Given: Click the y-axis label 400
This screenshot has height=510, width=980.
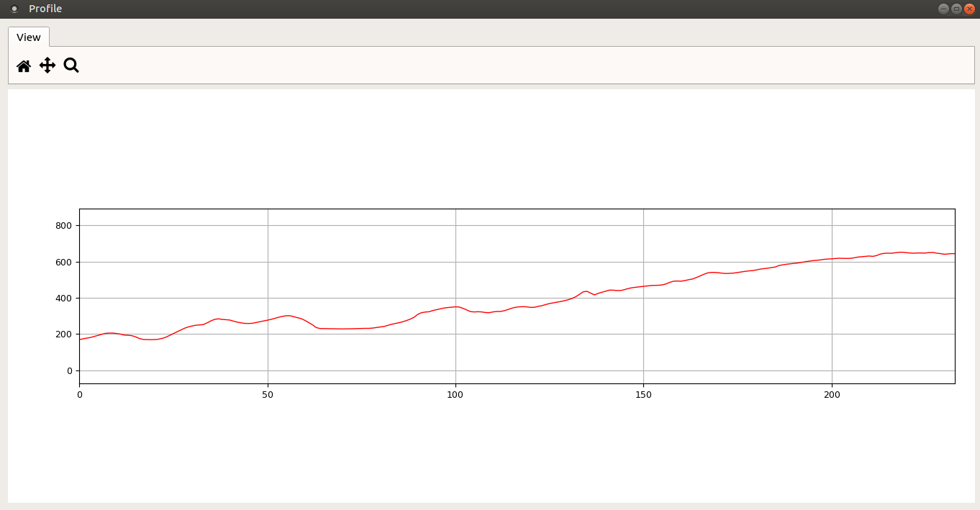Looking at the screenshot, I should point(64,299).
